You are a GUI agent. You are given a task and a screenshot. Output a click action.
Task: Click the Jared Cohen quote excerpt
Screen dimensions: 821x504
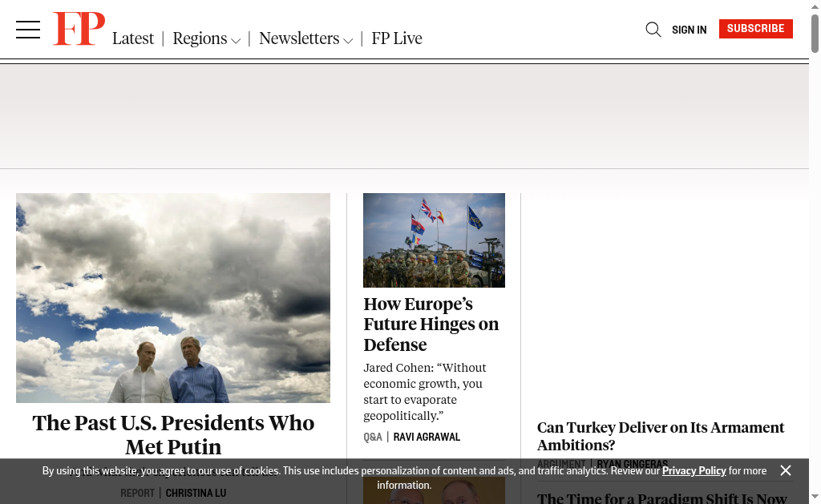425,392
